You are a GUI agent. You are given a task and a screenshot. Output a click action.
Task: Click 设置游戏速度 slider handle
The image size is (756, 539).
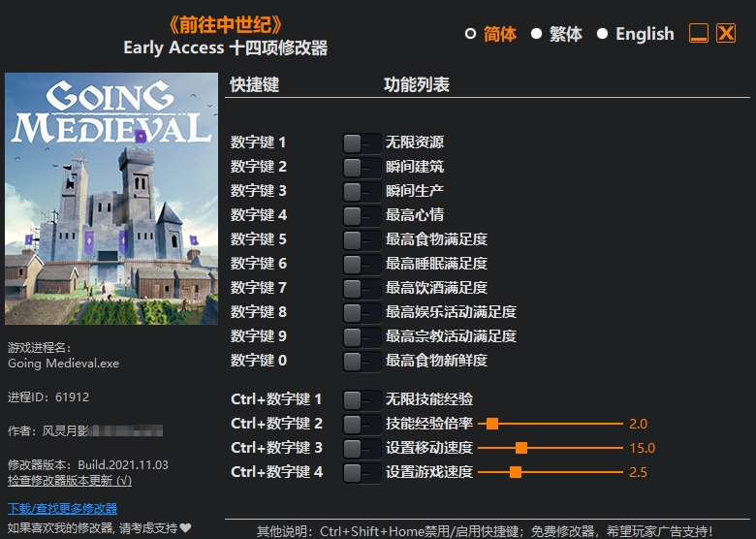[516, 472]
